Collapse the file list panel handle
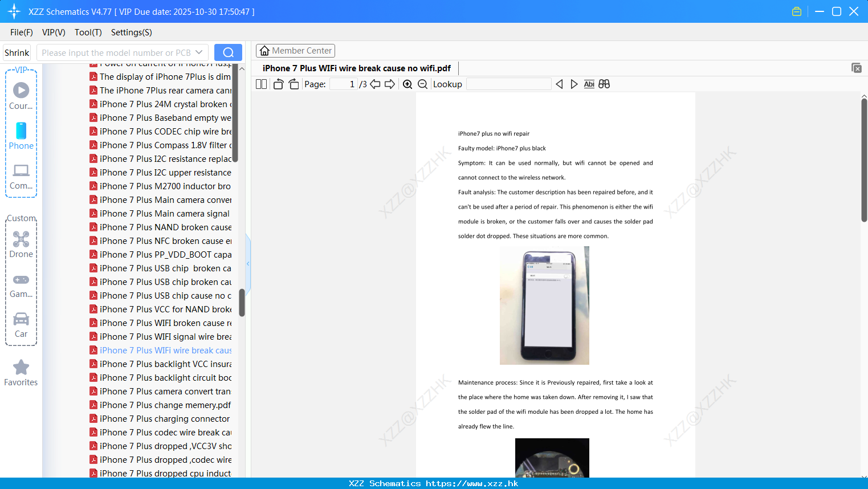 point(248,263)
